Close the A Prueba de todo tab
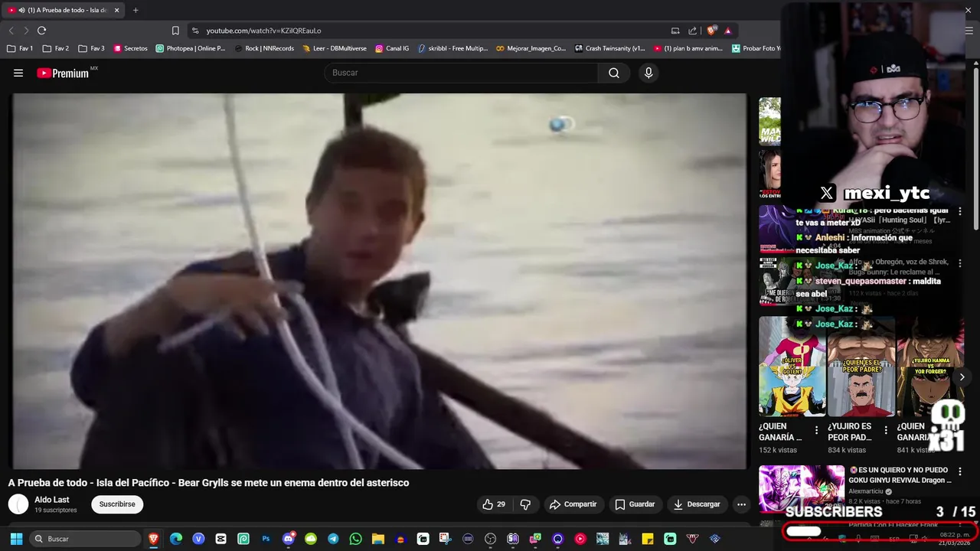The height and width of the screenshot is (551, 980). [x=117, y=10]
